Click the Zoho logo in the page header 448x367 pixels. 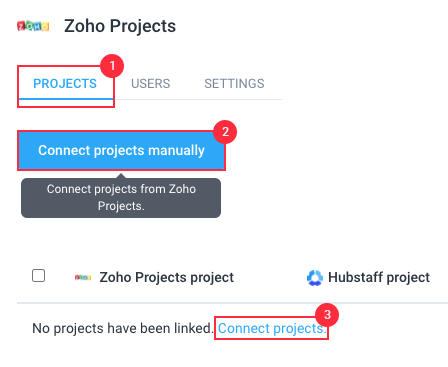33,26
